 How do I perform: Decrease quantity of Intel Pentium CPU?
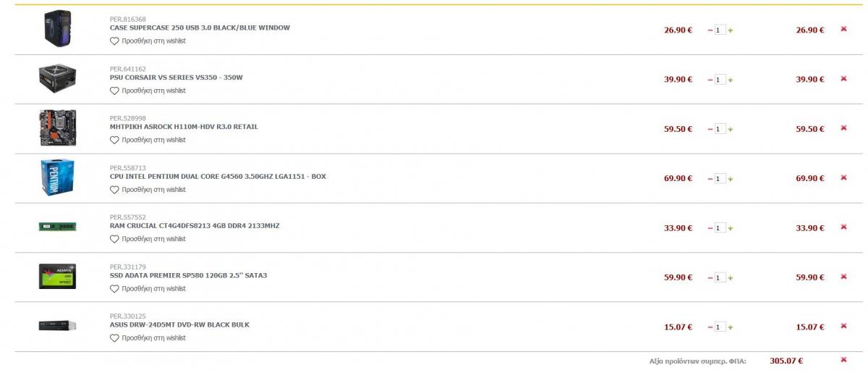pos(710,178)
